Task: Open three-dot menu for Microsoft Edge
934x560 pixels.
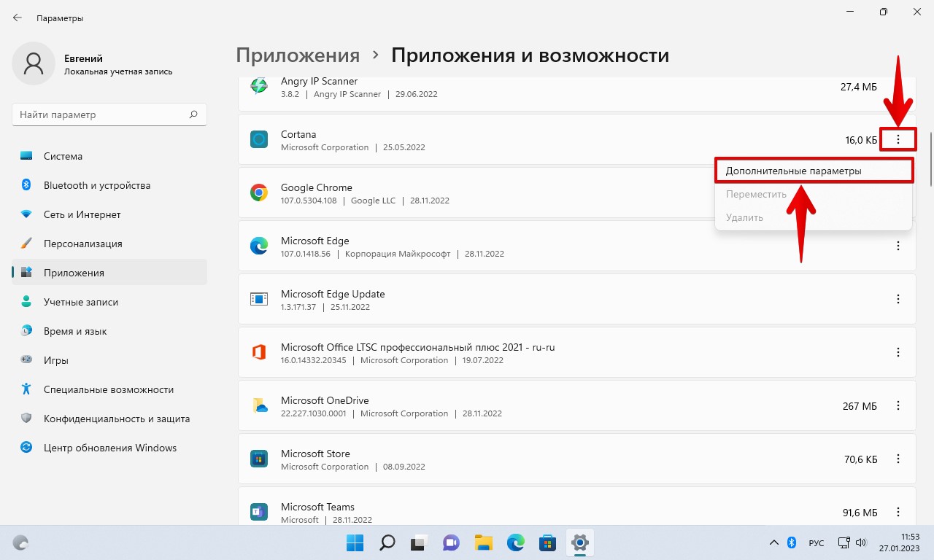Action: coord(898,246)
